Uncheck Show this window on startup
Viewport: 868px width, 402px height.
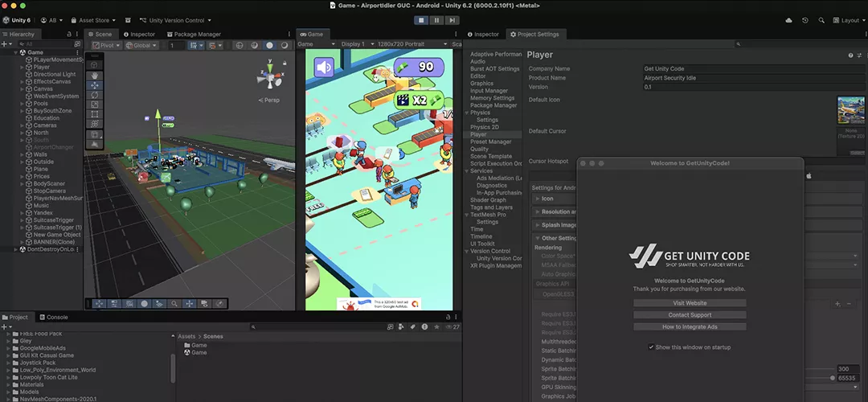pos(651,347)
